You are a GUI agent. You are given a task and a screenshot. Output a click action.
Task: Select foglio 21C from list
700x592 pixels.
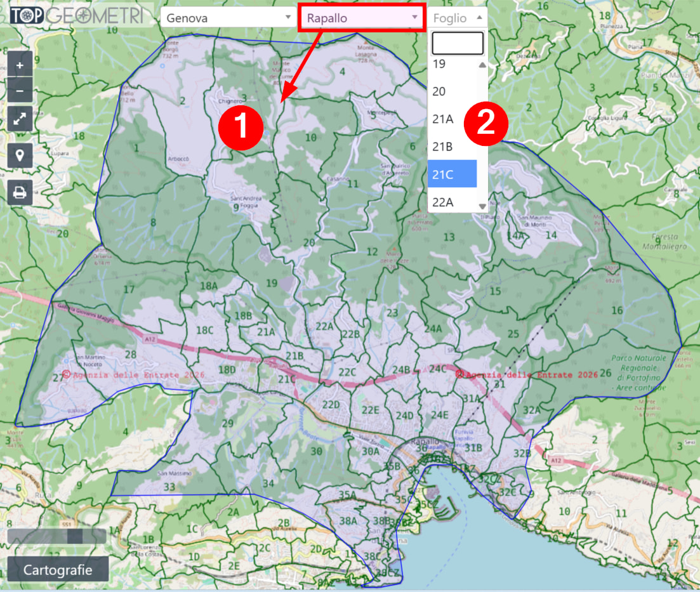tap(452, 174)
